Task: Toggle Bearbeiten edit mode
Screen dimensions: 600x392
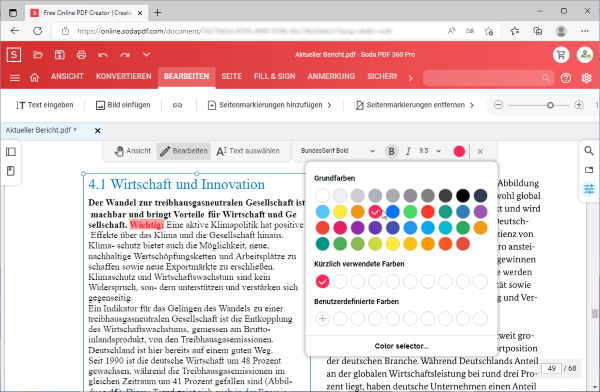Action: (184, 151)
